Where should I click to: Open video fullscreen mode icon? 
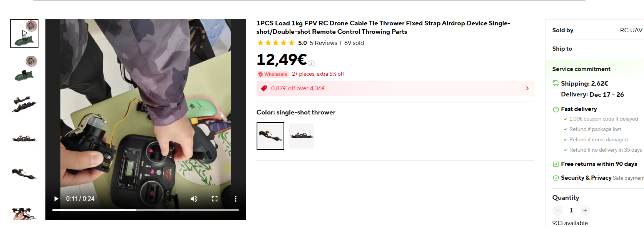pyautogui.click(x=215, y=199)
